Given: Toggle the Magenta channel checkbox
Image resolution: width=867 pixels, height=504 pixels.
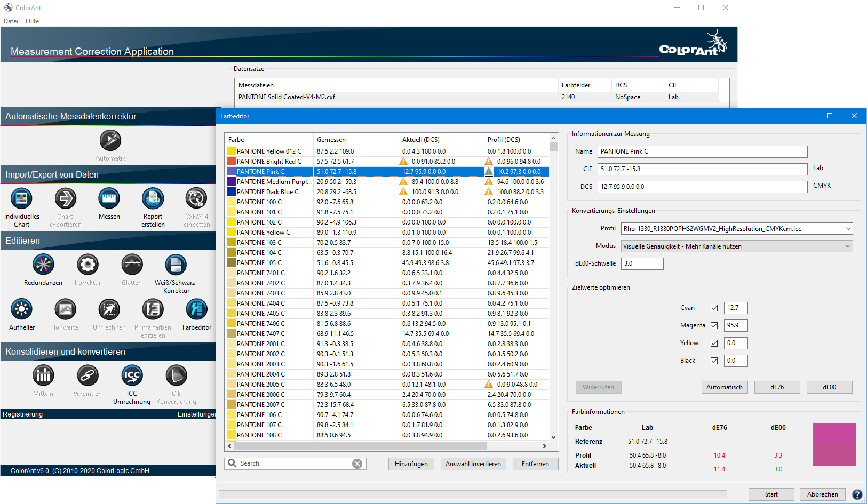Looking at the screenshot, I should [x=714, y=325].
